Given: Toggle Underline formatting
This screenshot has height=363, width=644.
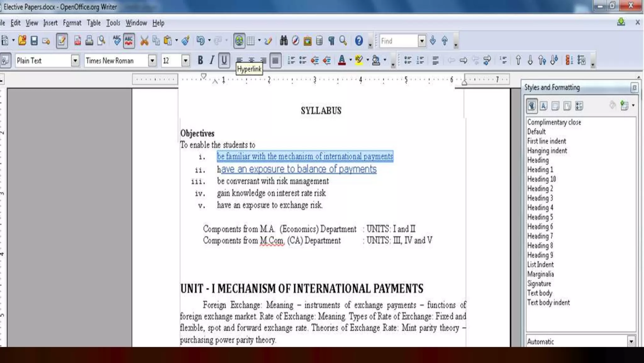Looking at the screenshot, I should pyautogui.click(x=224, y=60).
